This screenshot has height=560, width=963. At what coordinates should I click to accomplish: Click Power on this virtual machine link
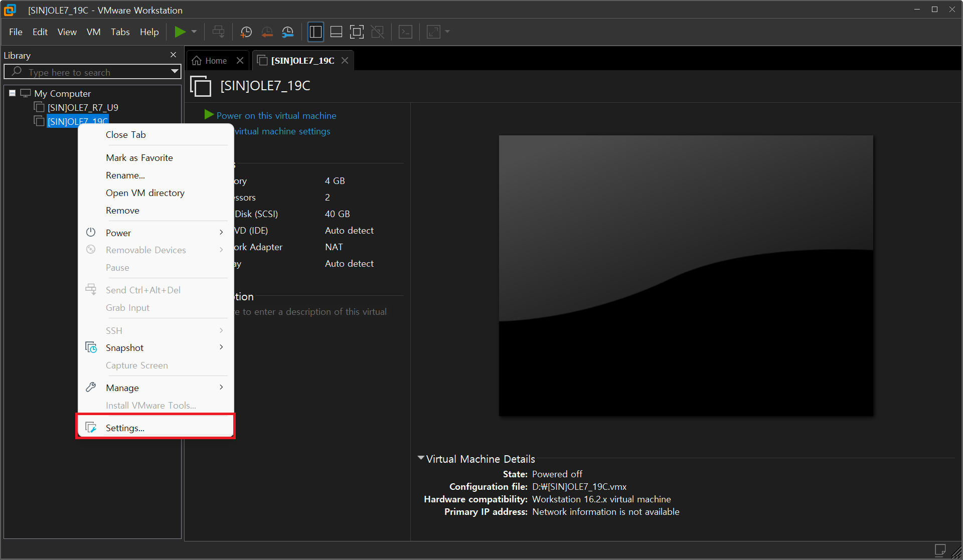[276, 116]
